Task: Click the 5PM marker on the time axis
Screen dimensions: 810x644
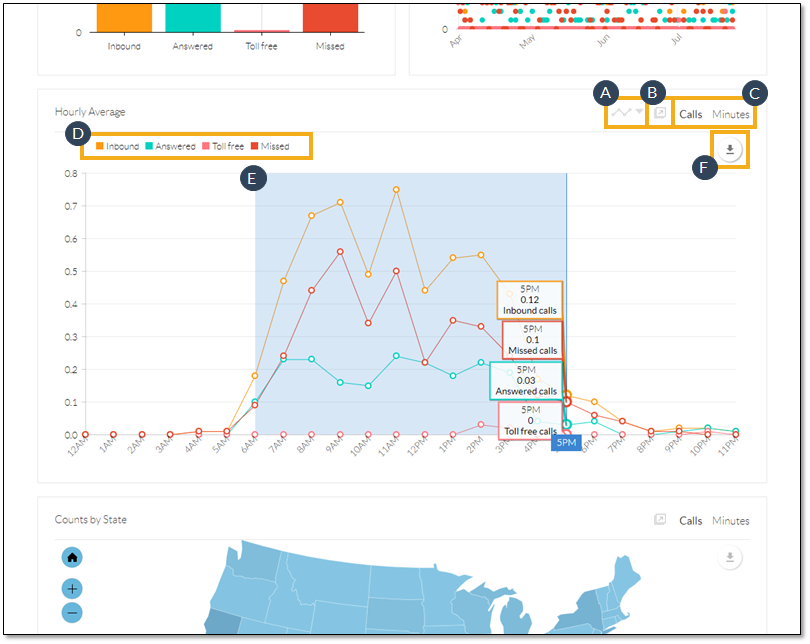Action: click(566, 443)
